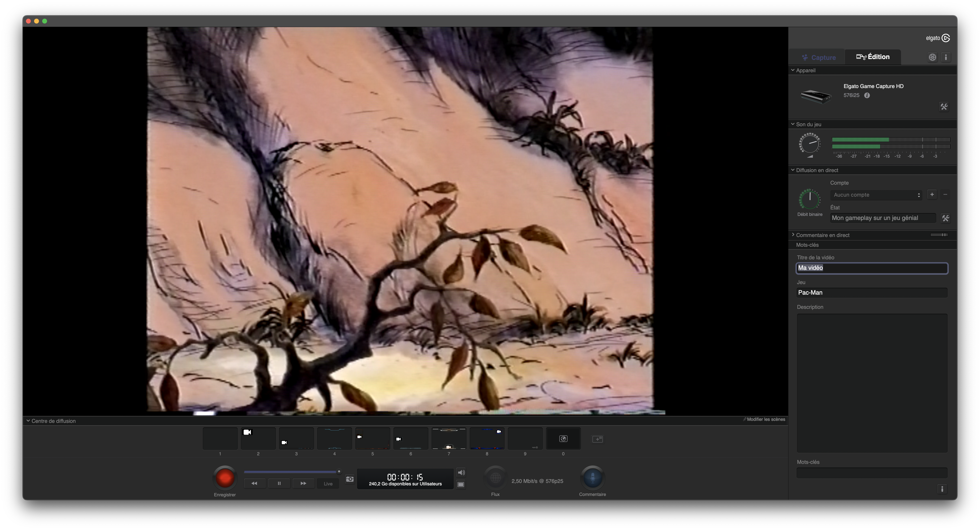Click the 576i25 resolution text
980x530 pixels.
click(851, 96)
